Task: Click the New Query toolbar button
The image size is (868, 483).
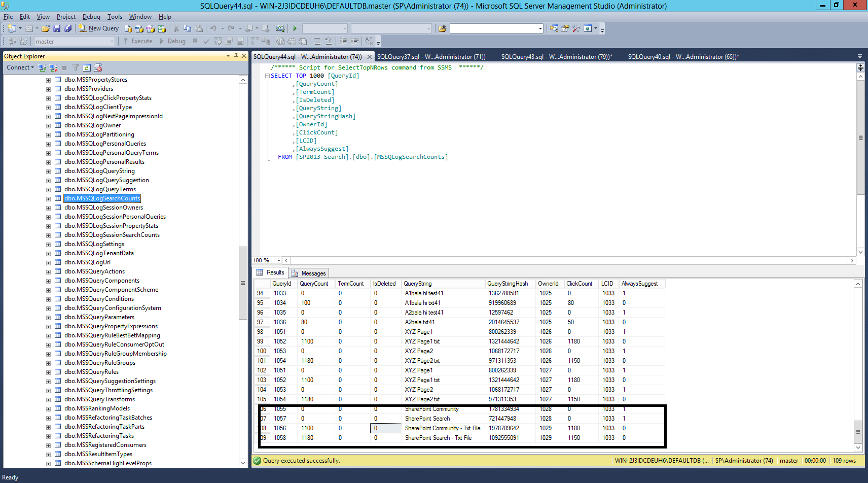Action: point(99,28)
